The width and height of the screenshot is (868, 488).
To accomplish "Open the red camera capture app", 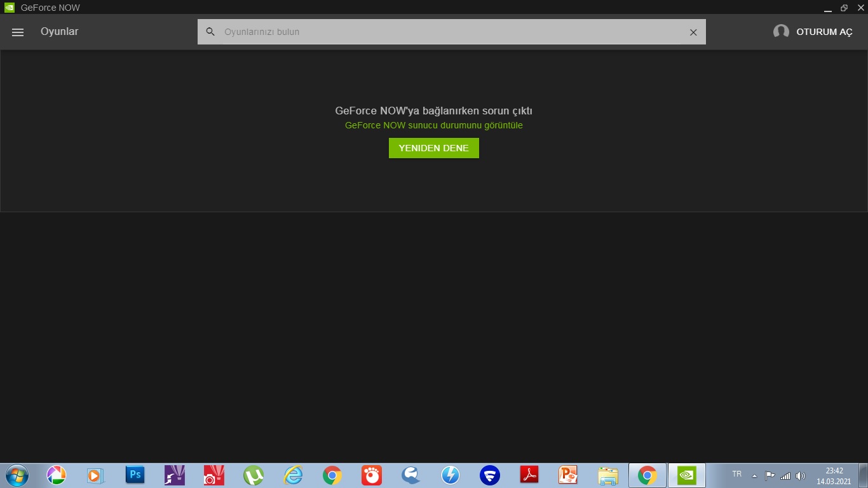I will [214, 475].
